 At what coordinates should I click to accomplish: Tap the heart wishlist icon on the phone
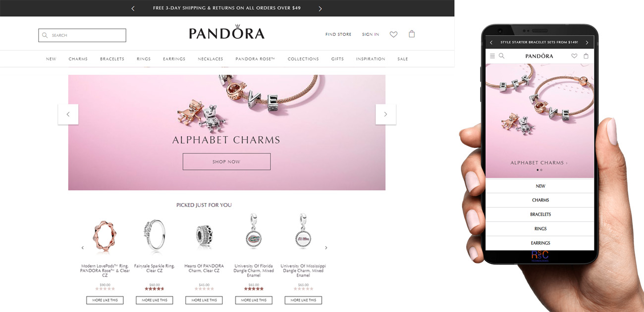[574, 56]
